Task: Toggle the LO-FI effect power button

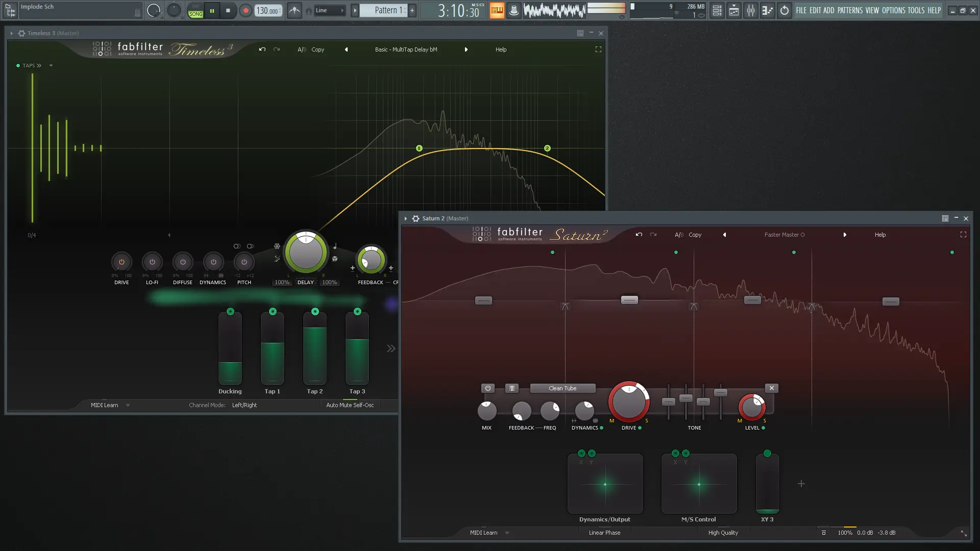Action: click(x=152, y=262)
